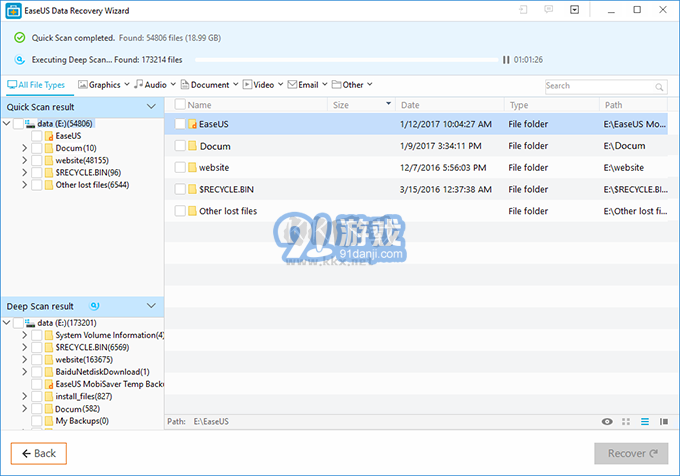Open the title bar dropdown menu icon
Viewport: 680px width, 476px height.
pos(574,10)
